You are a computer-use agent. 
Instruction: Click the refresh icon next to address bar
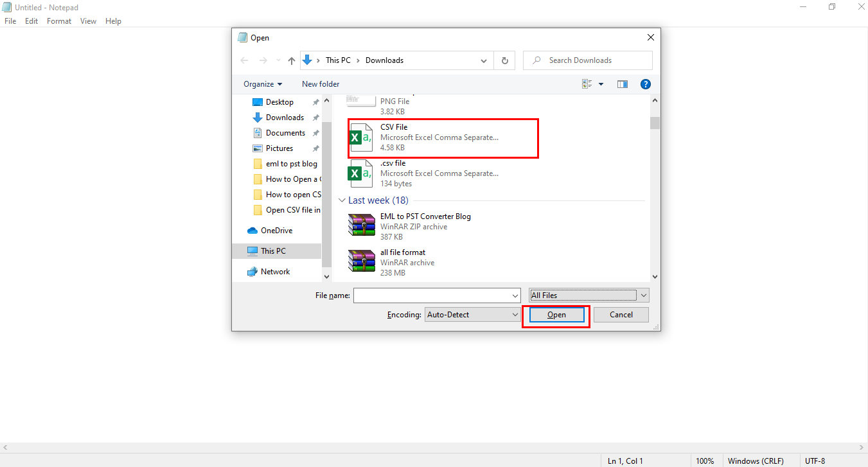(505, 60)
